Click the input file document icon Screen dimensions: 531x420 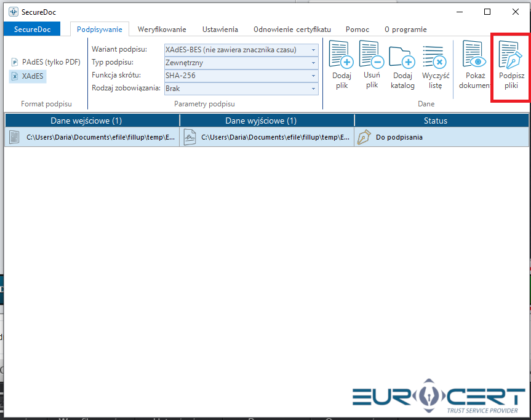click(14, 137)
